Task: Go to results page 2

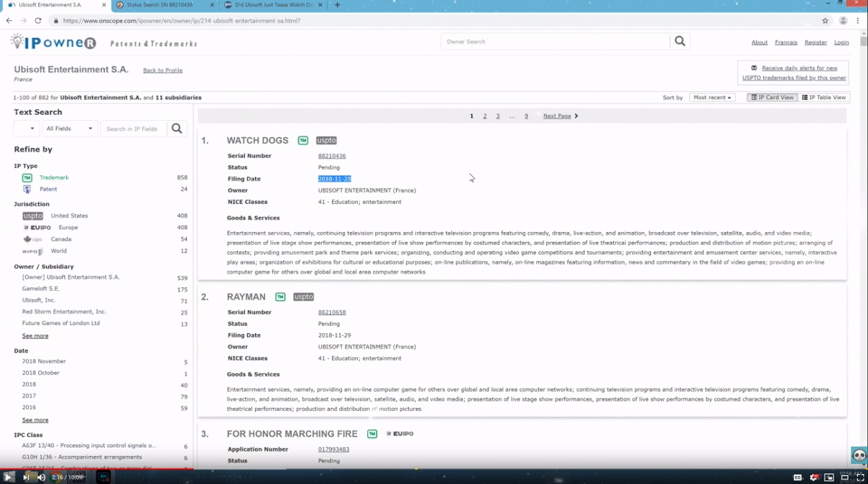Action: click(x=484, y=116)
